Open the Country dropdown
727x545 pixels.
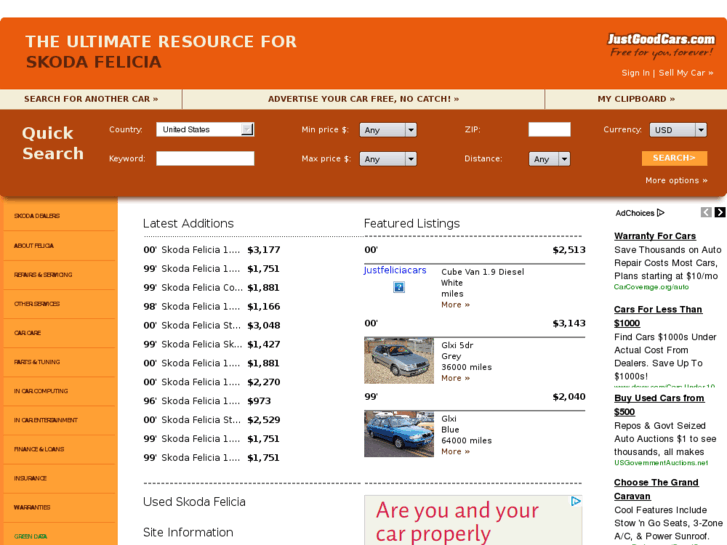(x=205, y=129)
